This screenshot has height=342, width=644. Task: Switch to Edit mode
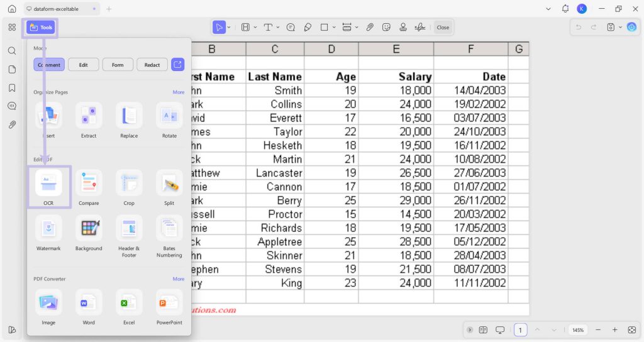point(84,65)
